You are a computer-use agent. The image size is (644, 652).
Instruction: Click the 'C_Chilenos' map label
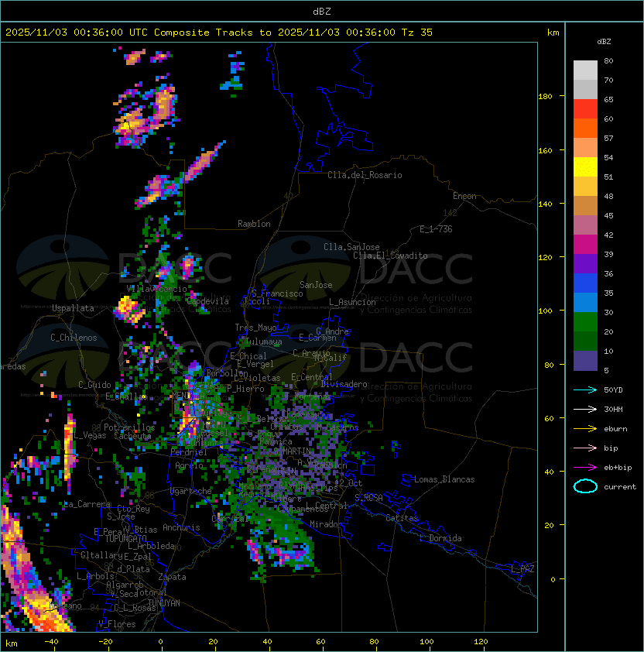[x=74, y=338]
